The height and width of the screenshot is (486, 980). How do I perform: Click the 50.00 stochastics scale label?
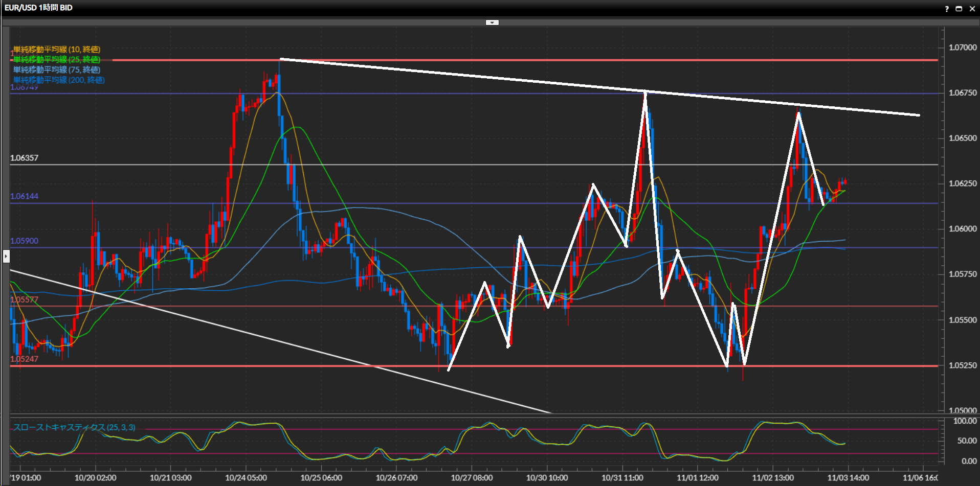click(x=967, y=441)
